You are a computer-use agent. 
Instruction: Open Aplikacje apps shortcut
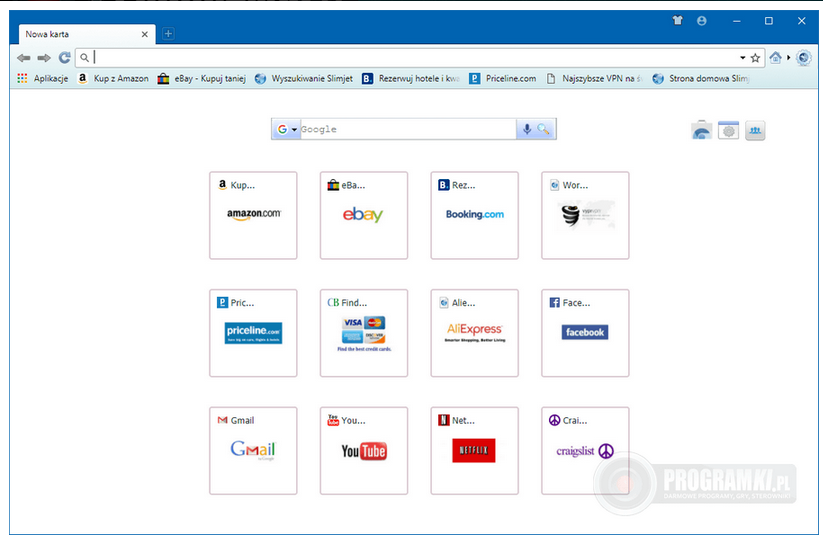pos(43,78)
